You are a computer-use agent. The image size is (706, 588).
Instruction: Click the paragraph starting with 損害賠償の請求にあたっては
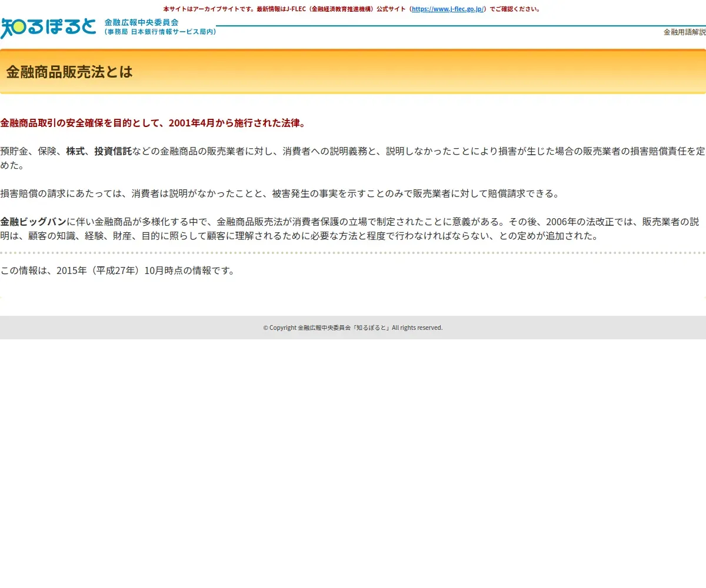pyautogui.click(x=280, y=193)
